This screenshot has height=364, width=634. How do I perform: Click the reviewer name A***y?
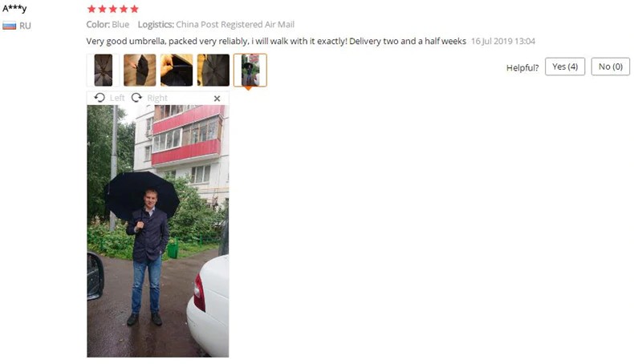[14, 8]
